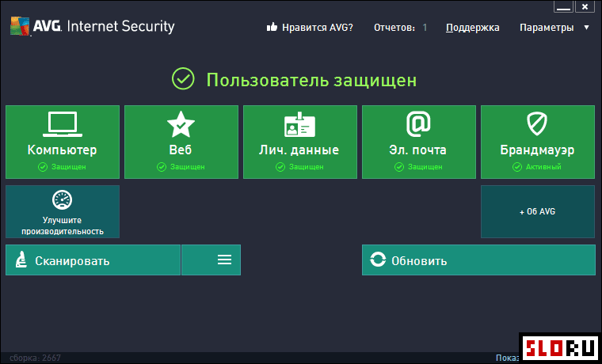Open the Брандмауэр tile label
The image size is (602, 364).
[x=537, y=150]
